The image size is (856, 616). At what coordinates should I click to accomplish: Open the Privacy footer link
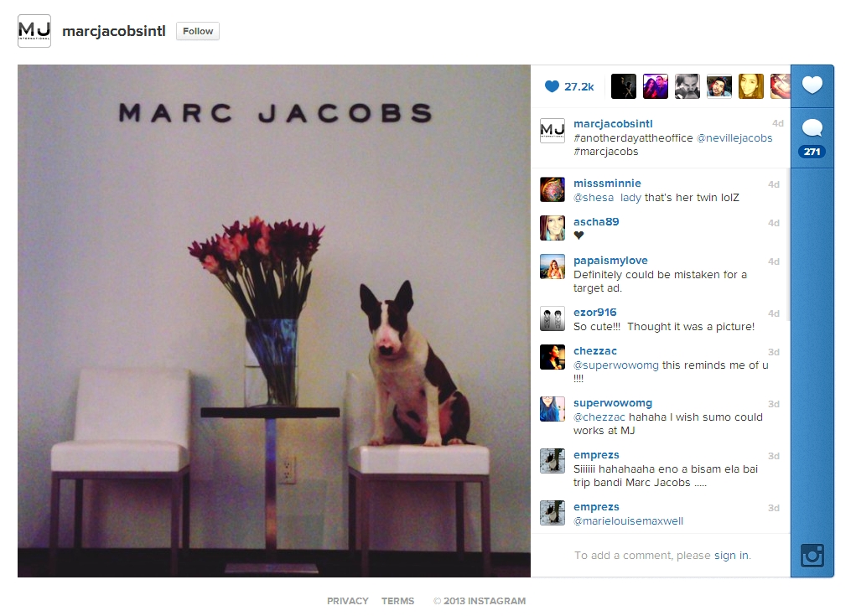(x=348, y=601)
